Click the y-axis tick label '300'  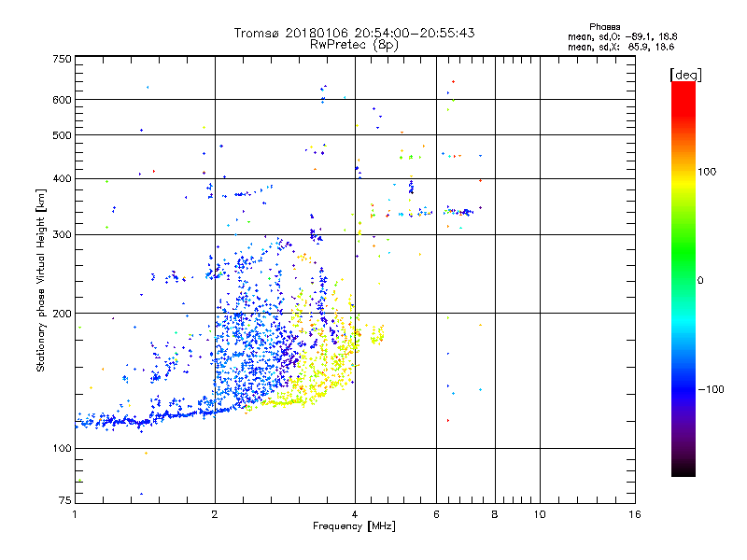[x=63, y=235]
